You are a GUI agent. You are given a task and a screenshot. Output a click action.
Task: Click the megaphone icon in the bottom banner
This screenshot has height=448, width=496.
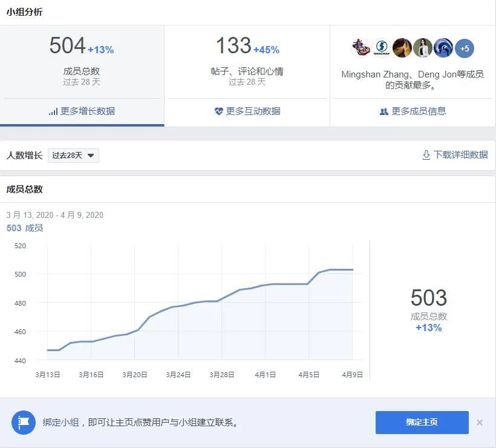(x=24, y=422)
